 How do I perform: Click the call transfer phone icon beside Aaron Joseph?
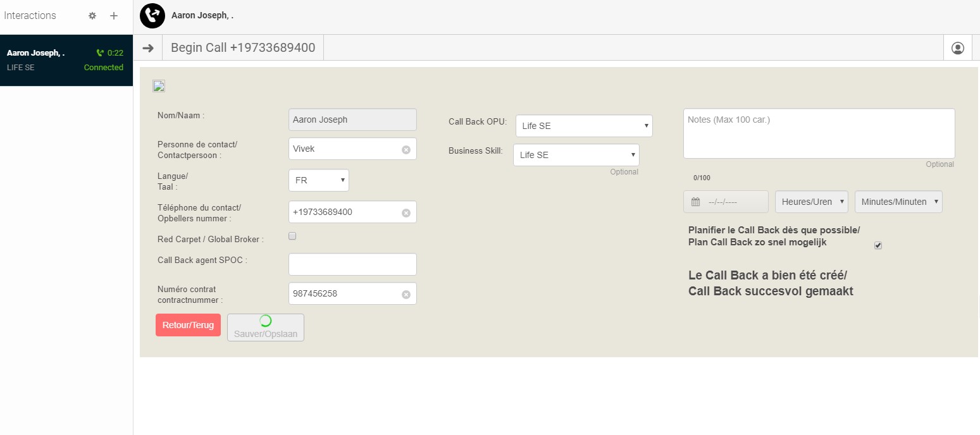(x=152, y=16)
